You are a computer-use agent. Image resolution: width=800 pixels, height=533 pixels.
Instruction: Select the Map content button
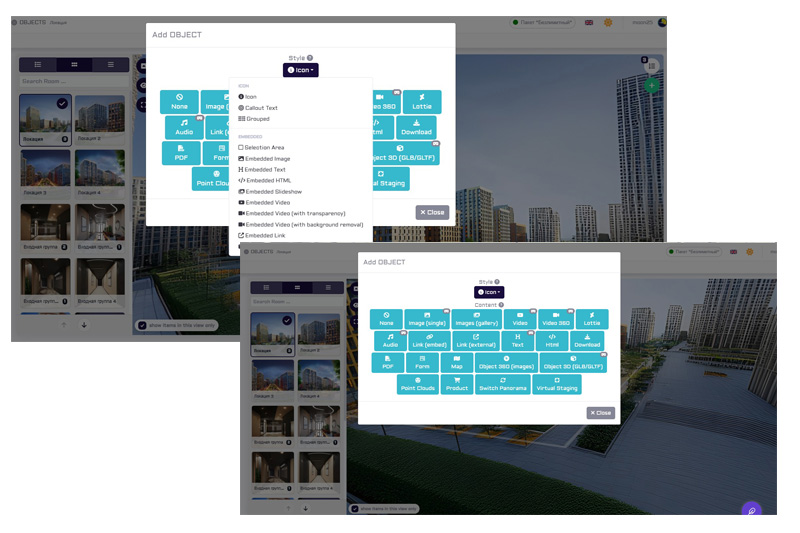(457, 363)
